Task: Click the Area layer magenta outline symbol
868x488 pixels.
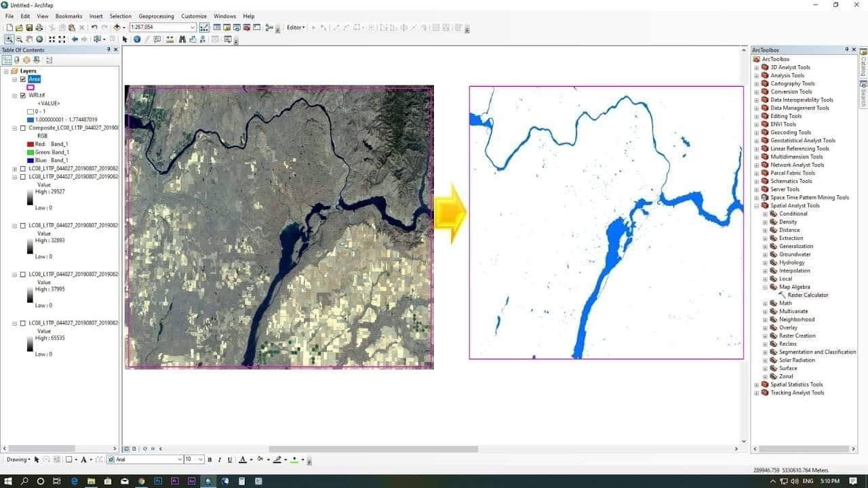Action: click(31, 87)
